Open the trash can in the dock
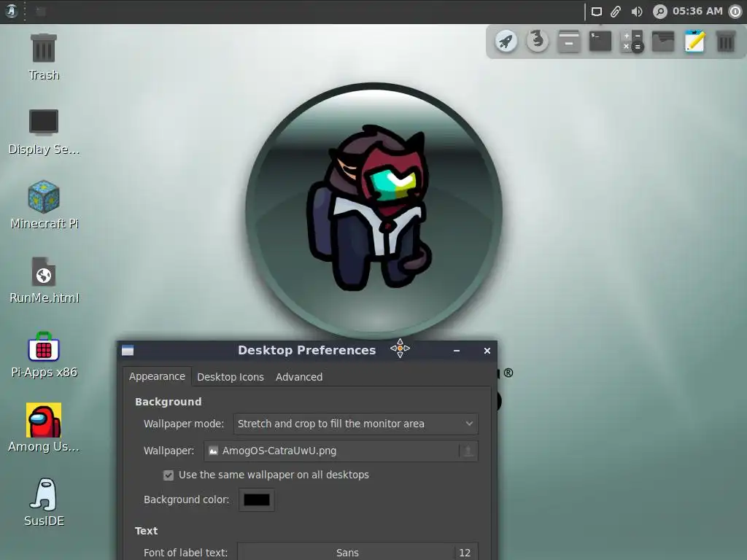This screenshot has height=560, width=747. (x=726, y=42)
